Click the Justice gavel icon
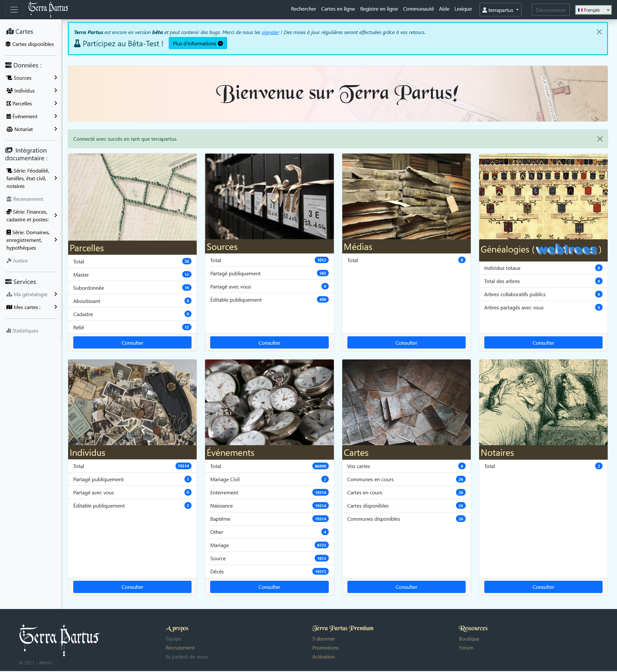Screen dimensions: 617x672 (9, 261)
